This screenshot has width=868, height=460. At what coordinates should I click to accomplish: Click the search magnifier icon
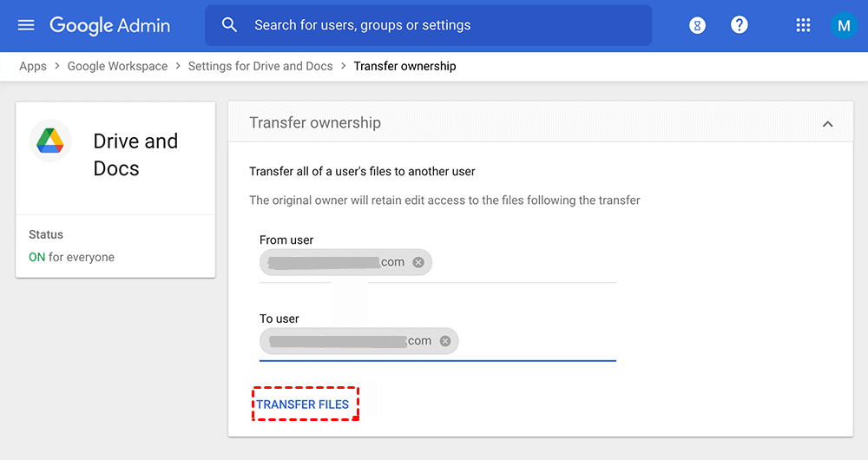click(229, 25)
